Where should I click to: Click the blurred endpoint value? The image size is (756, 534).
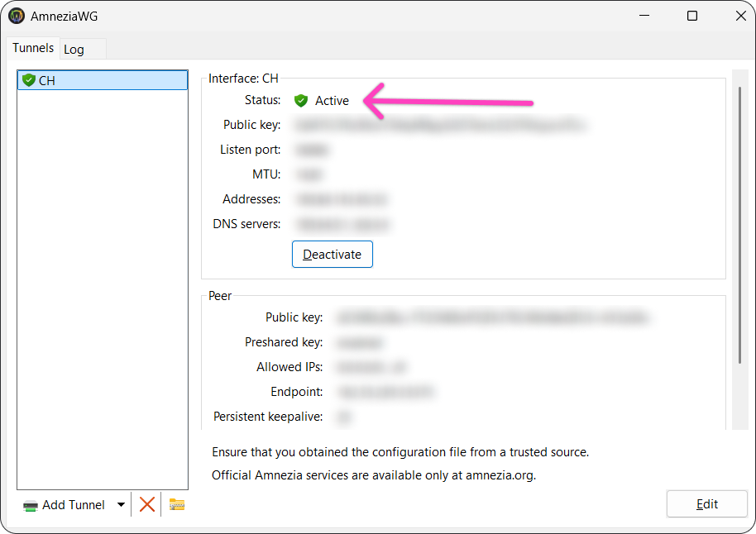[385, 392]
